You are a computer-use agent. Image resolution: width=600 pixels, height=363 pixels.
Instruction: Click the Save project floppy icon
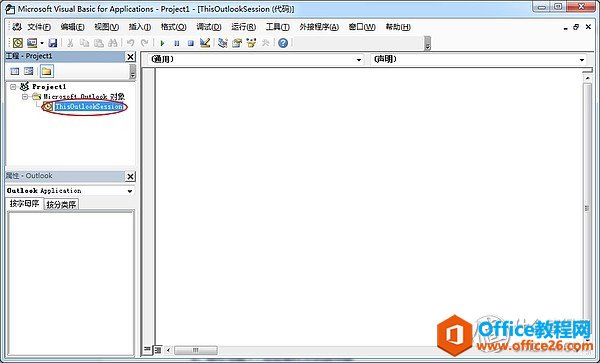pyautogui.click(x=52, y=43)
